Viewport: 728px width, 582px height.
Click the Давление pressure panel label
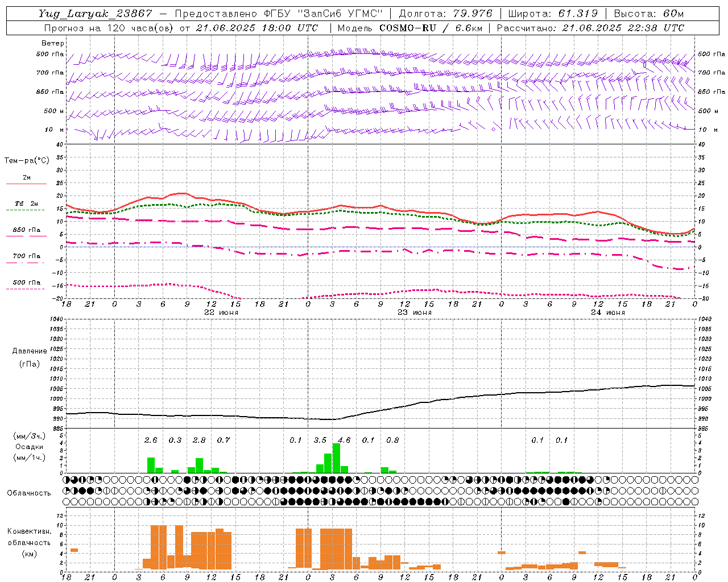(x=30, y=351)
